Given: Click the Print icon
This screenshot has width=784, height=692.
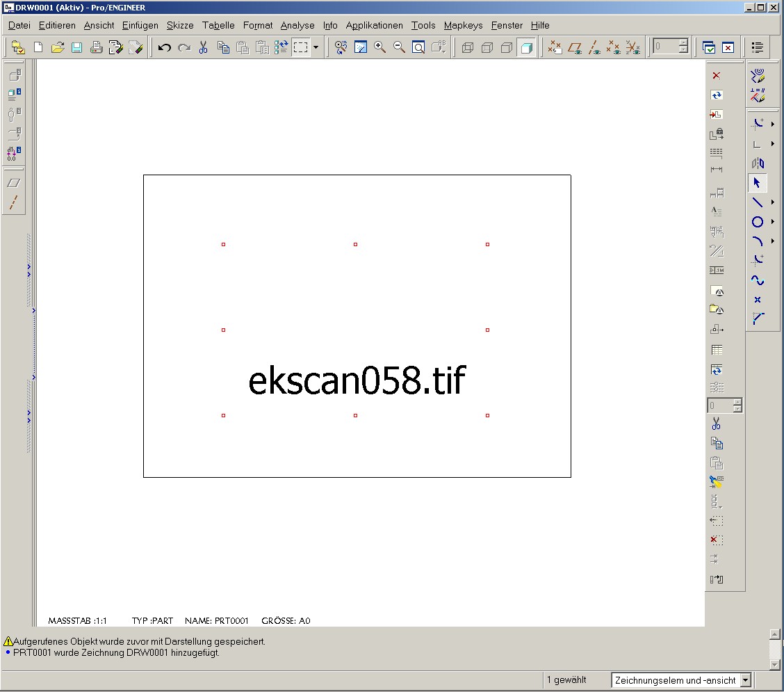Looking at the screenshot, I should [x=96, y=47].
